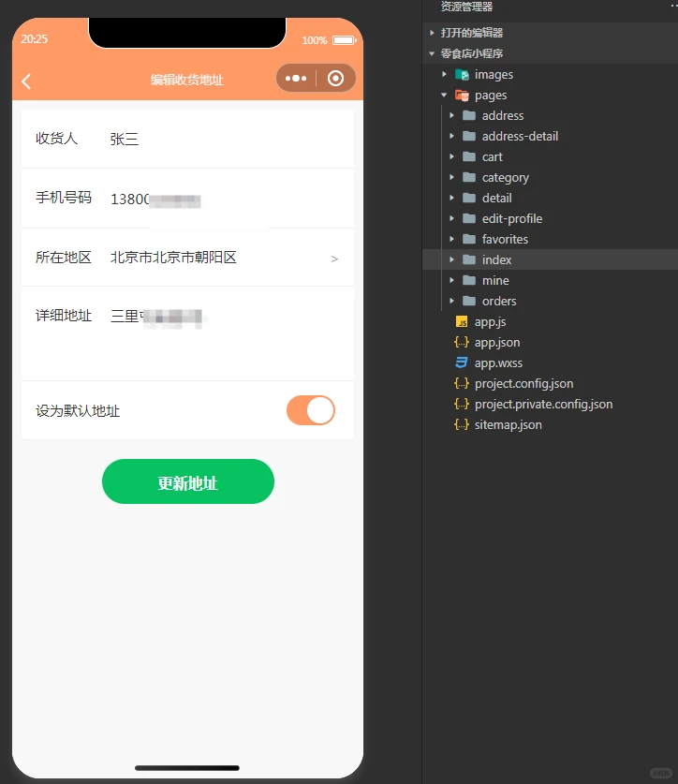Viewport: 678px width, 784px height.
Task: Click the edit-profile folder icon
Action: 469,218
